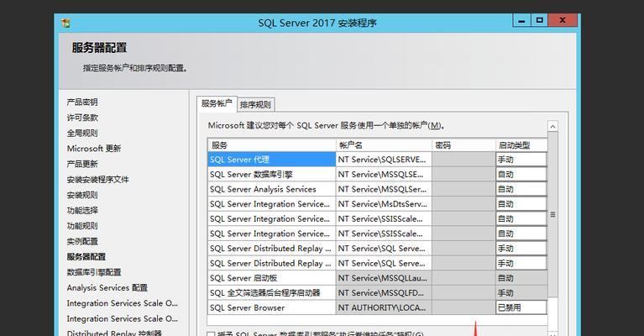
Task: Click password field for SQL Server 数据库引擎
Action: pos(463,174)
